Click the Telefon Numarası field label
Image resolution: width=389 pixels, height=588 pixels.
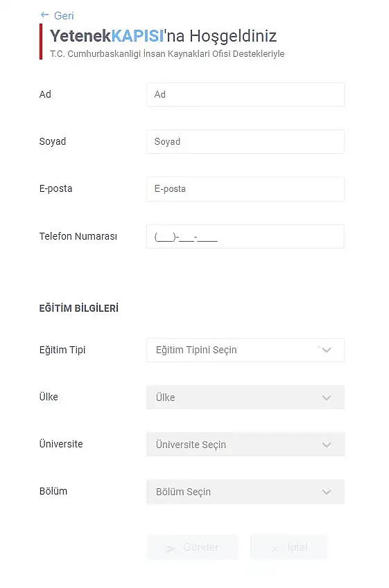[78, 236]
